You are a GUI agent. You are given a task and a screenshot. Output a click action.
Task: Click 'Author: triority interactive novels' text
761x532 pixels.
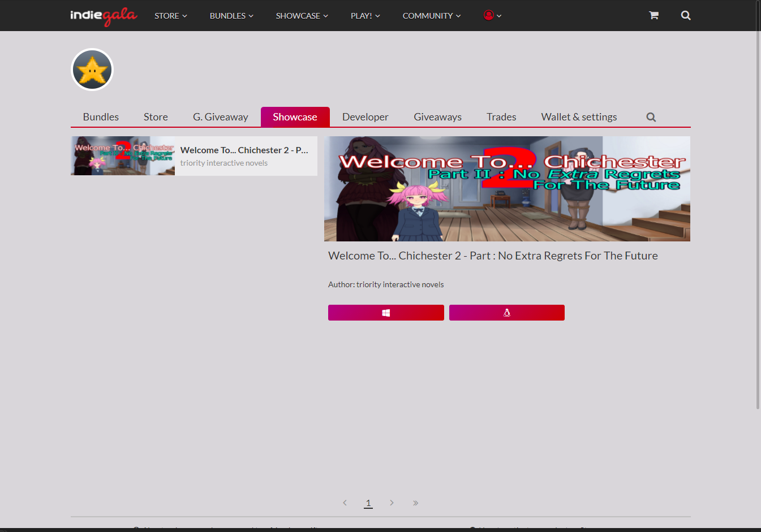point(386,284)
